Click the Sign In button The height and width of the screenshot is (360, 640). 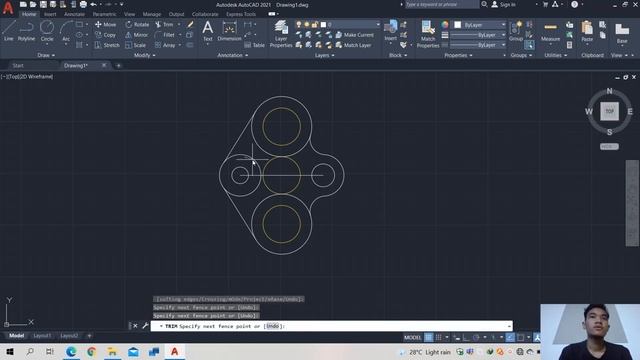(x=503, y=4)
